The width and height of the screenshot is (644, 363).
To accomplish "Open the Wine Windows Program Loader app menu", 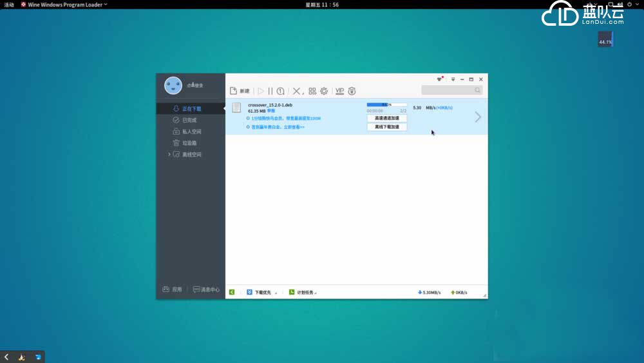I will coord(64,5).
